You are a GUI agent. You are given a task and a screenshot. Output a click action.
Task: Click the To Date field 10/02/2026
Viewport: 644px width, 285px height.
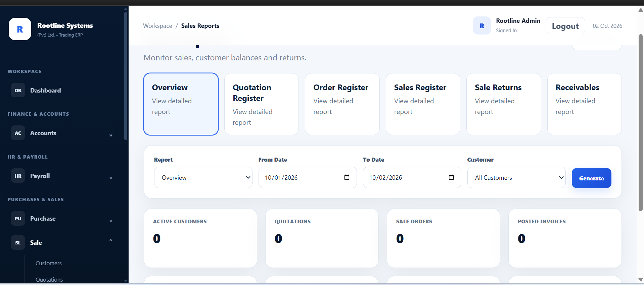[x=412, y=177]
